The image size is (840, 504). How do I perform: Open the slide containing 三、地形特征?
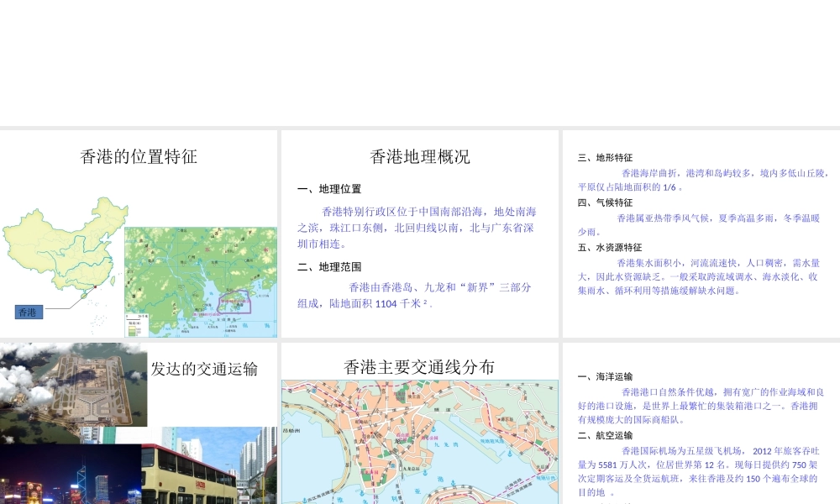pyautogui.click(x=701, y=234)
